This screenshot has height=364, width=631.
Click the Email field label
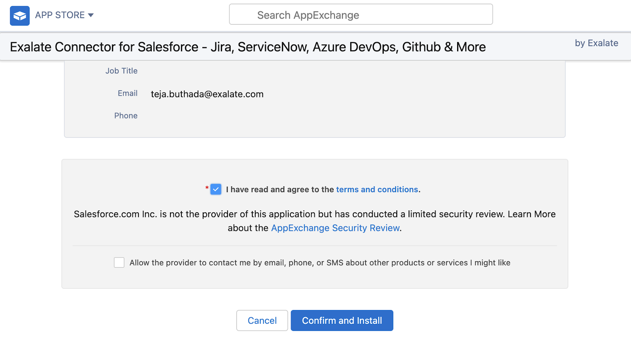(x=128, y=93)
